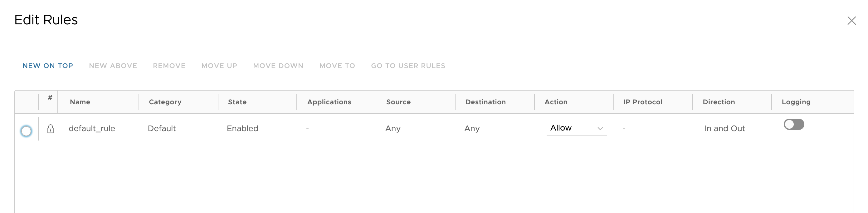Click Move Down in the toolbar

278,66
